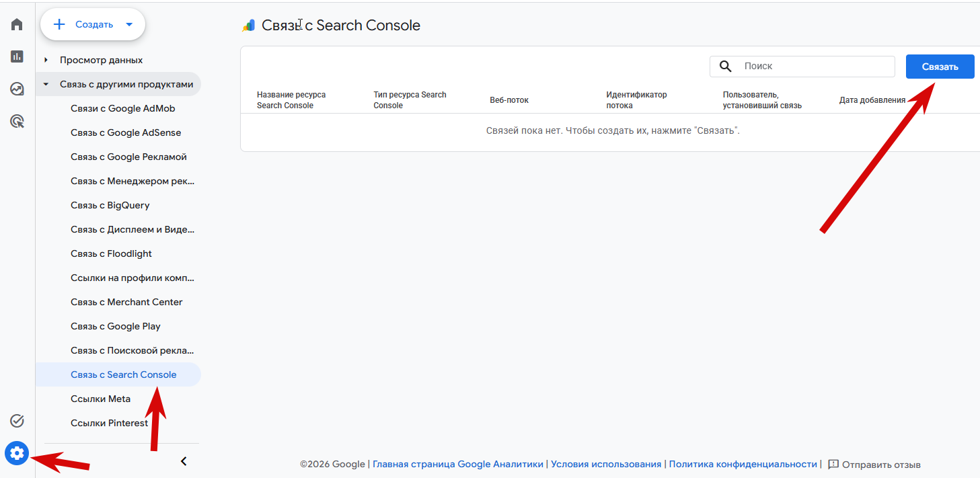The image size is (980, 478).
Task: Open Главная страница Google Аналитики link
Action: [457, 464]
